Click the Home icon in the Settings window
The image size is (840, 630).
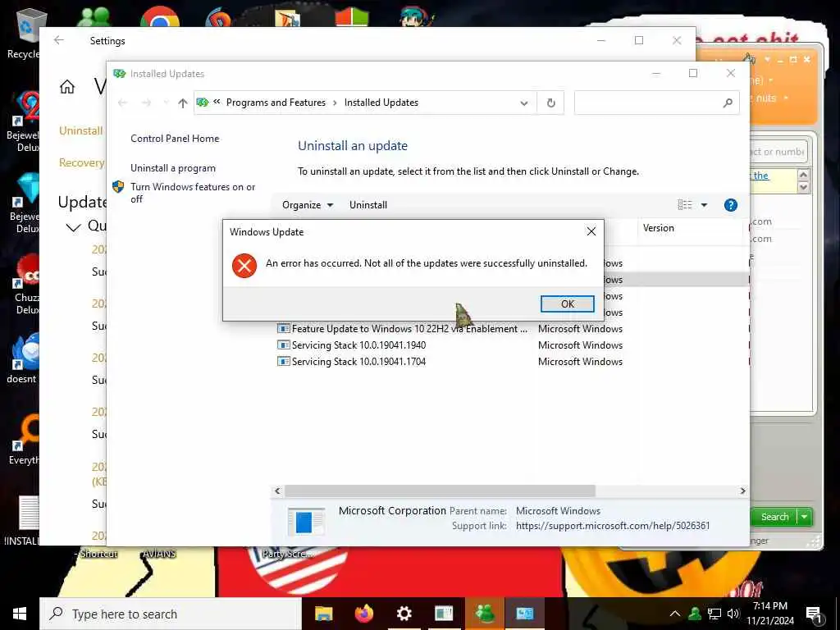coord(67,87)
